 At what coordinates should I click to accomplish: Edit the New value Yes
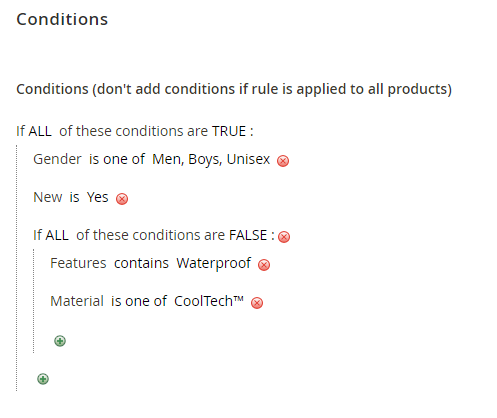pyautogui.click(x=97, y=197)
